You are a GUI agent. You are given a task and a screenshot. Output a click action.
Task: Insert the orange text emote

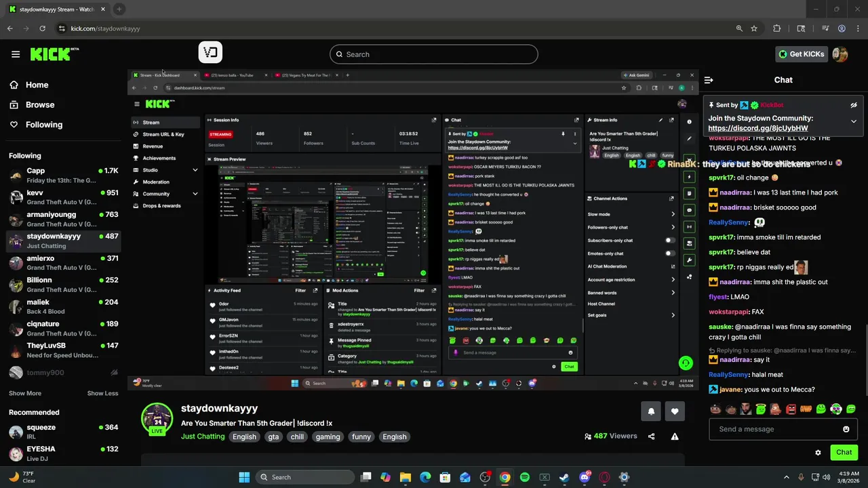tap(806, 409)
